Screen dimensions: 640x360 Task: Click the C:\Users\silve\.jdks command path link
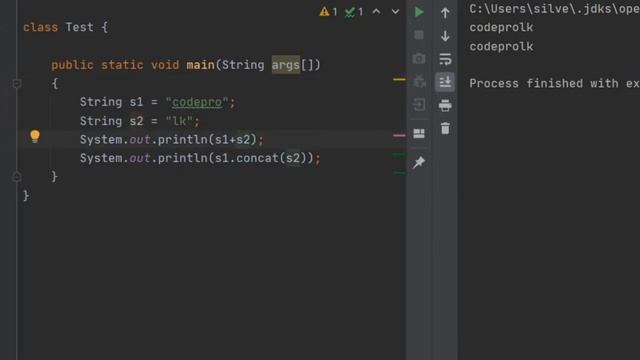[554, 9]
